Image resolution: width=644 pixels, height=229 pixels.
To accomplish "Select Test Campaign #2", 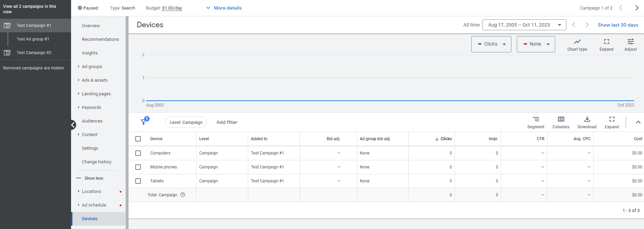I will click(x=34, y=53).
